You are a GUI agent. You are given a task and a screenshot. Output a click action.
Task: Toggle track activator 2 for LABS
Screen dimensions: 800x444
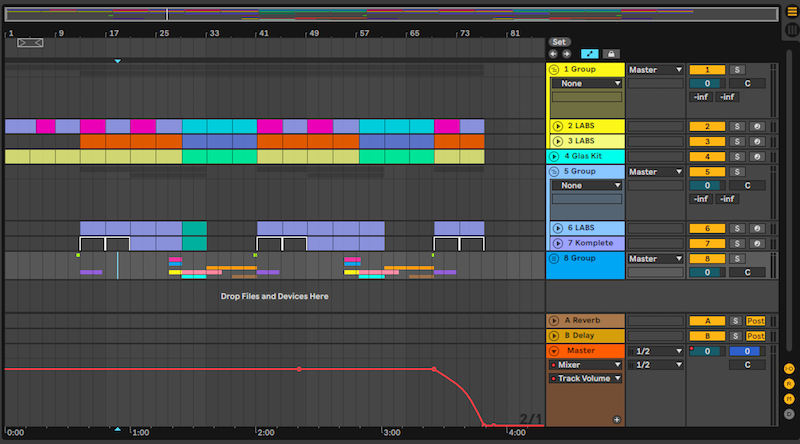coord(707,127)
